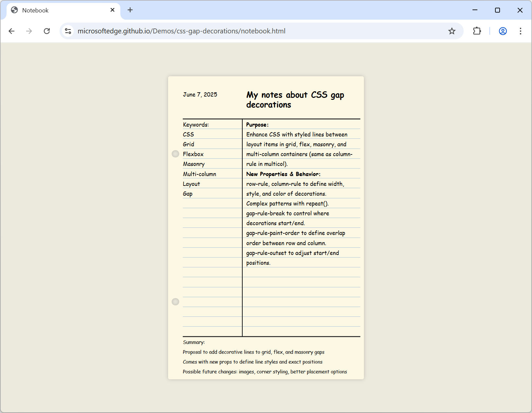Viewport: 532px width, 413px height.
Task: Open Chrome's three-dot menu
Action: click(x=520, y=31)
